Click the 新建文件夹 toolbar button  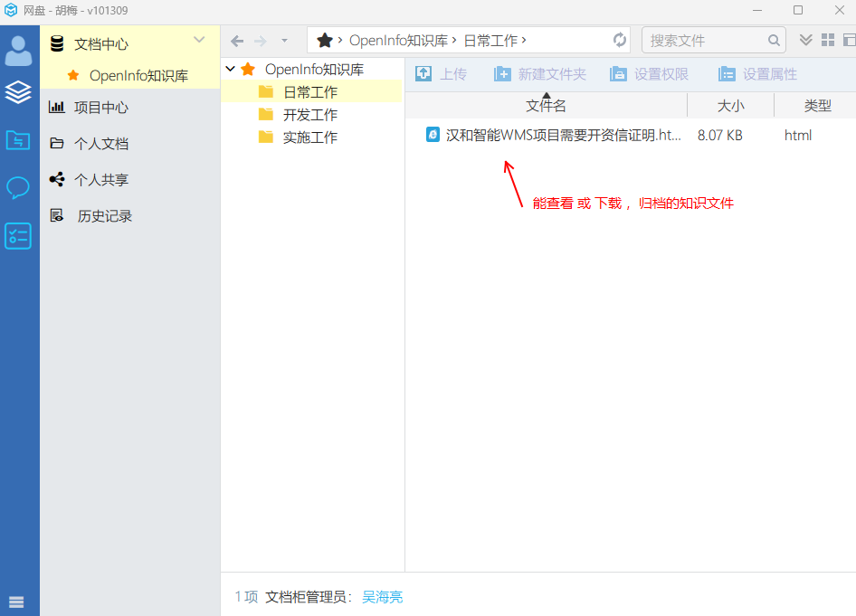coord(540,74)
